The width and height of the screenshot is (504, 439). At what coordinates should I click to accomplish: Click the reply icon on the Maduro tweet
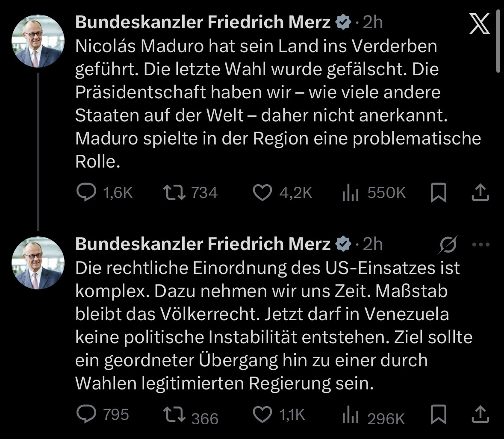point(86,193)
